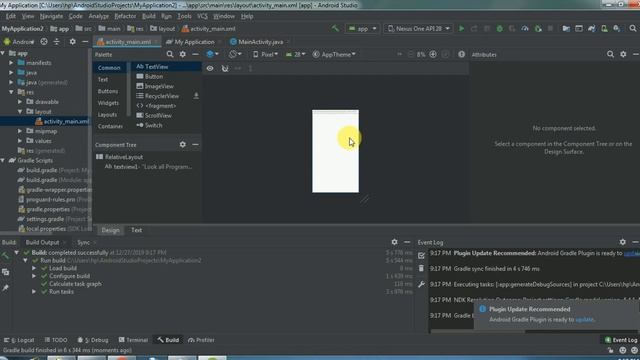Open the profiler gauge icon in the toolbar
The height and width of the screenshot is (360, 640).
coord(525,29)
